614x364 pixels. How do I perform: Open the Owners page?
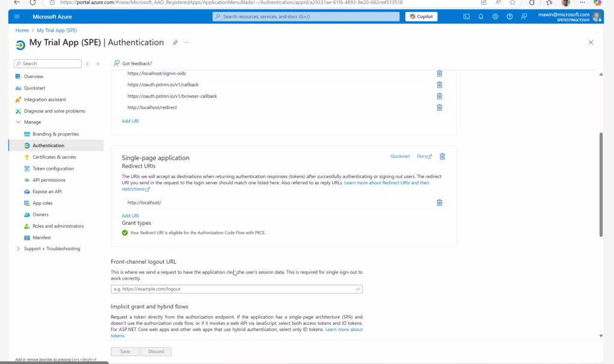point(40,214)
